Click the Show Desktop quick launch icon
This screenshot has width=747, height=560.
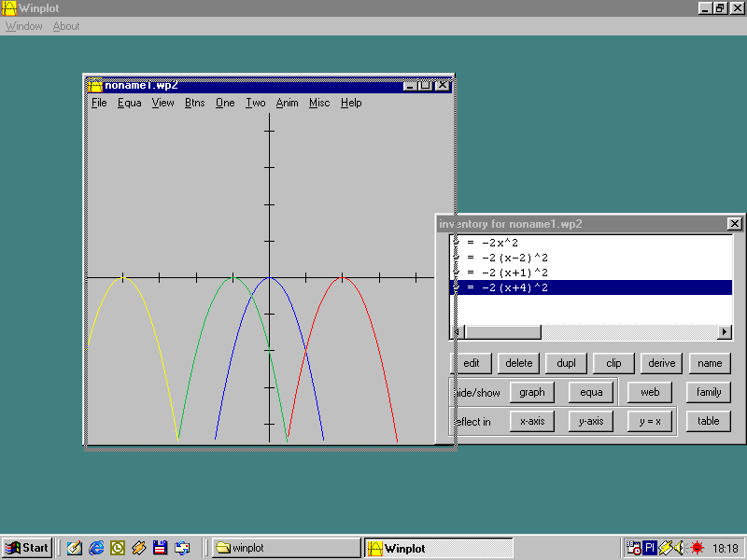[x=75, y=548]
